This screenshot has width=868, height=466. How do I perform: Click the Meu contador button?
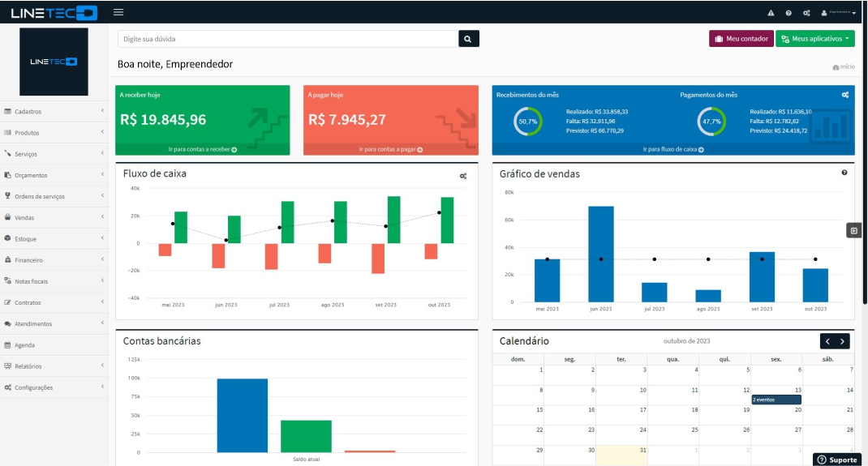[741, 39]
